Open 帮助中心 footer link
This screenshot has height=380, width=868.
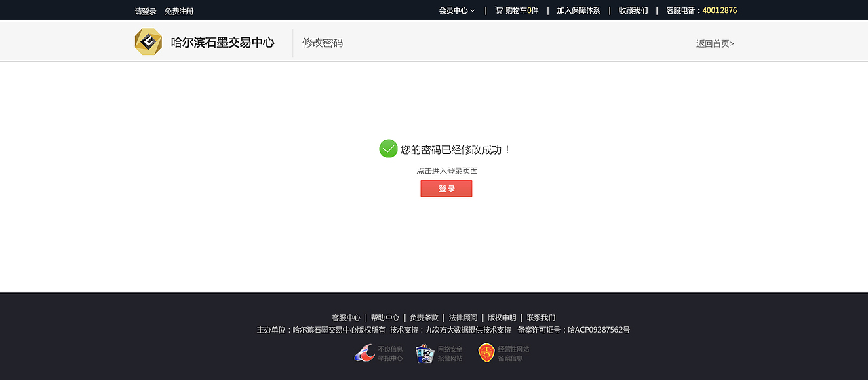(x=385, y=318)
